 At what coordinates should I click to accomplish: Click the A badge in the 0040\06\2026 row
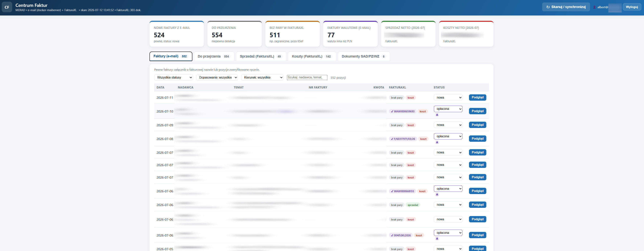coord(437,239)
